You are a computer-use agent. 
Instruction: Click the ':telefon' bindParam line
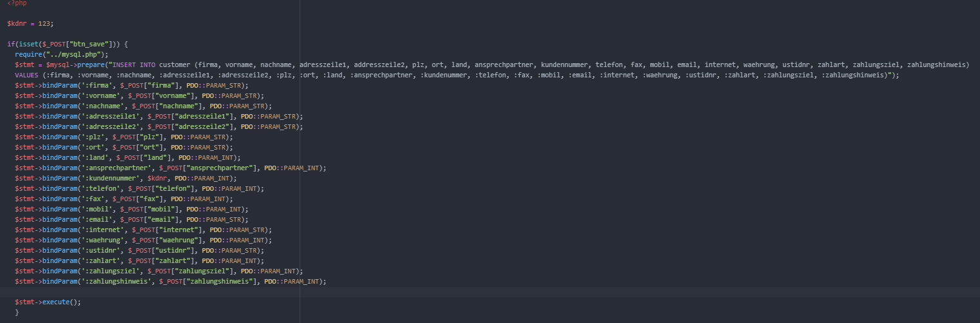139,189
